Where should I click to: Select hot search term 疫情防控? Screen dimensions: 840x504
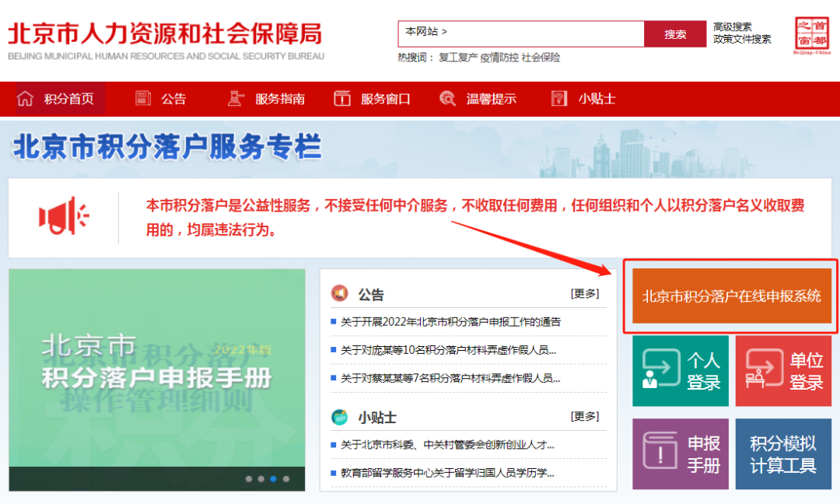coord(499,58)
